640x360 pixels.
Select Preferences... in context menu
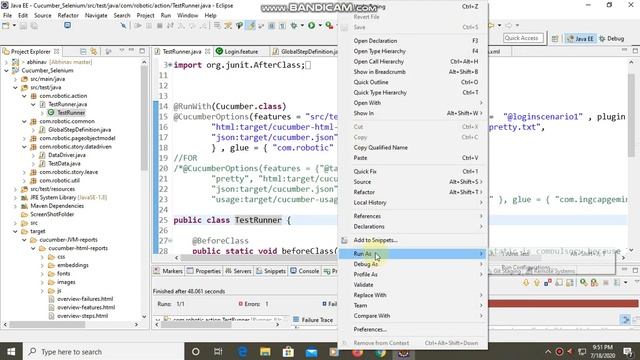(412, 329)
